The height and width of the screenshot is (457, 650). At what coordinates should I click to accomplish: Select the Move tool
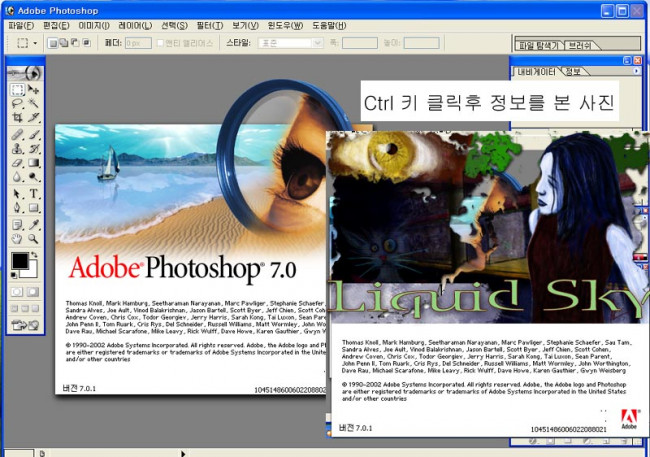pos(35,89)
